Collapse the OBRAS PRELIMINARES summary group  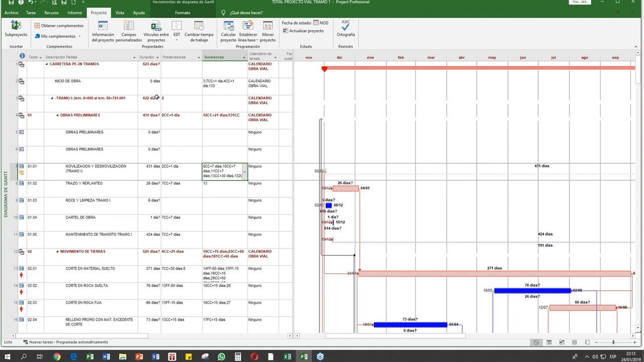(x=57, y=115)
